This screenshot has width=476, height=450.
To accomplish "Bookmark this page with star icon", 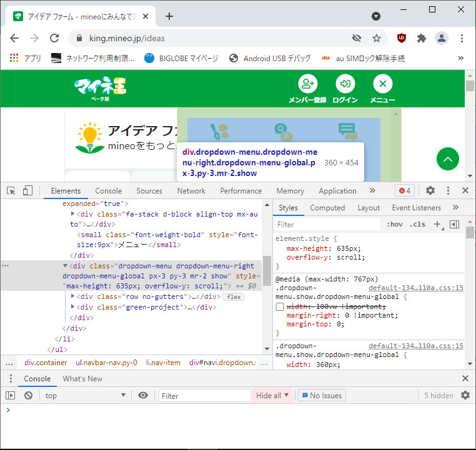I will [377, 38].
